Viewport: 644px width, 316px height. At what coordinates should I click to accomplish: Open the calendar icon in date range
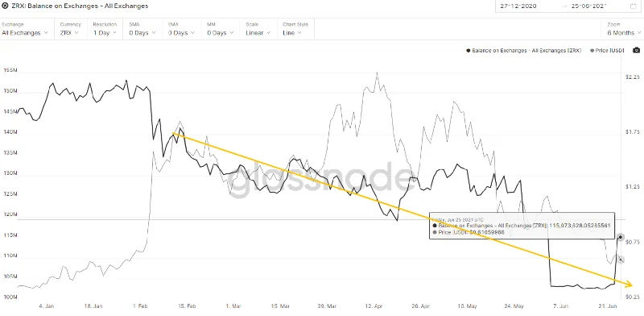[633, 6]
